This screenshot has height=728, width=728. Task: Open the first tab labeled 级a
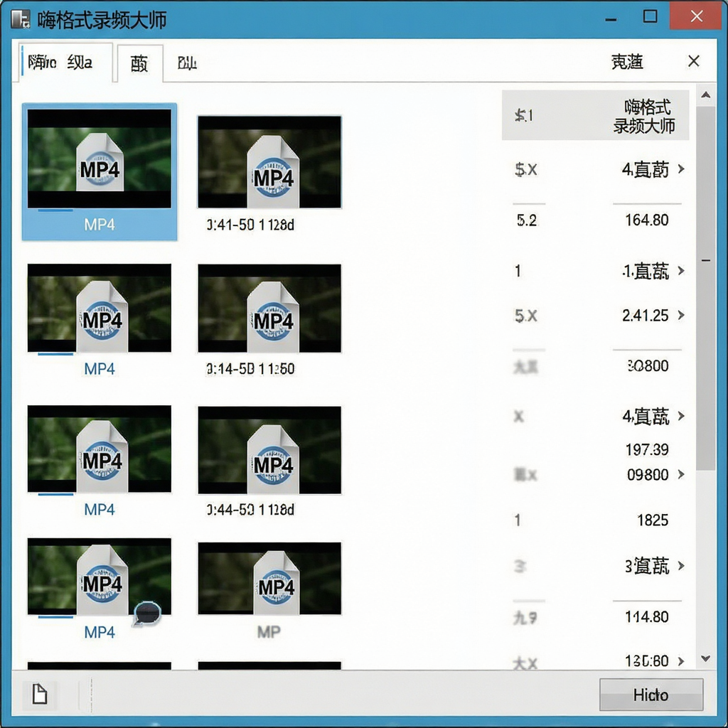(65, 62)
